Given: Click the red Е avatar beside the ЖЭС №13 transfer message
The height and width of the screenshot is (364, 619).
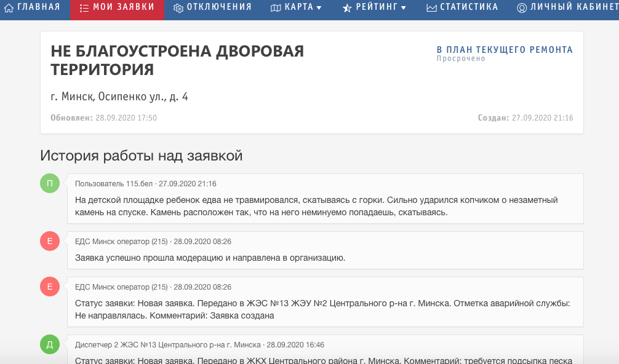Looking at the screenshot, I should click(x=50, y=287).
